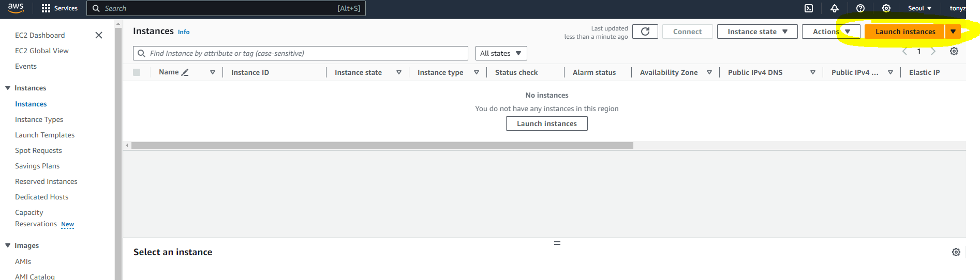The image size is (980, 280).
Task: Click the horizontal table scrollbar
Action: pos(382,146)
